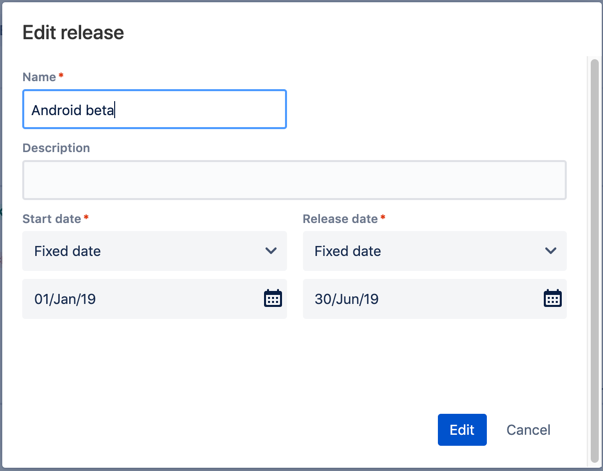Cancel the Edit release dialog
This screenshot has width=603, height=471.
pyautogui.click(x=528, y=430)
